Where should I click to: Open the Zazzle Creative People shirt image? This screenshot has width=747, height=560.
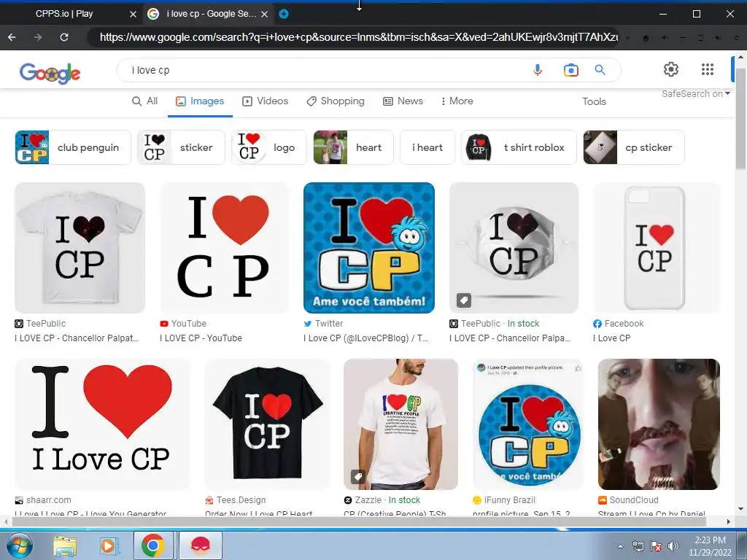click(400, 424)
